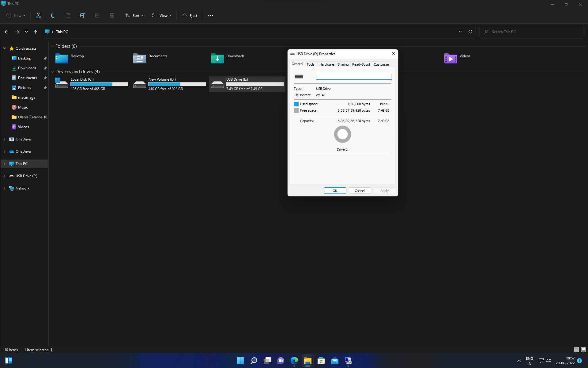
Task: Click the Rename icon in toolbar
Action: pos(83,15)
